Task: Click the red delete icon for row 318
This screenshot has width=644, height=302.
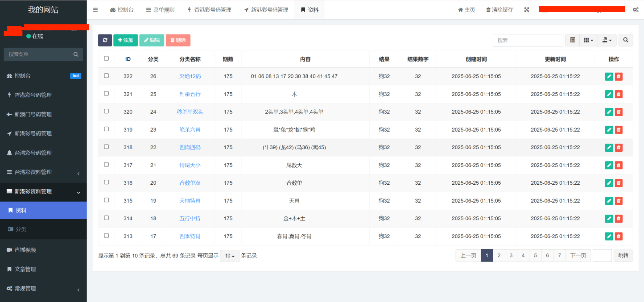Action: coord(618,147)
